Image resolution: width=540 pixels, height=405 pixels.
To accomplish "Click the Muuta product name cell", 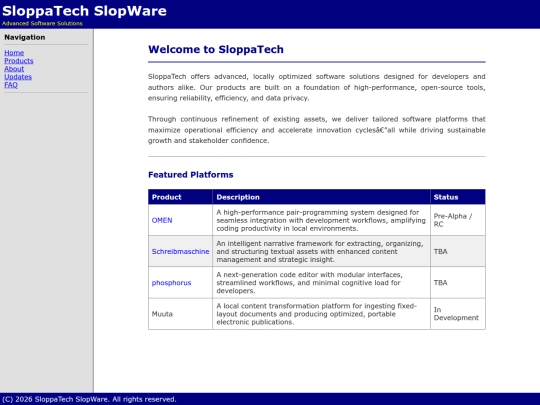I will [180, 314].
